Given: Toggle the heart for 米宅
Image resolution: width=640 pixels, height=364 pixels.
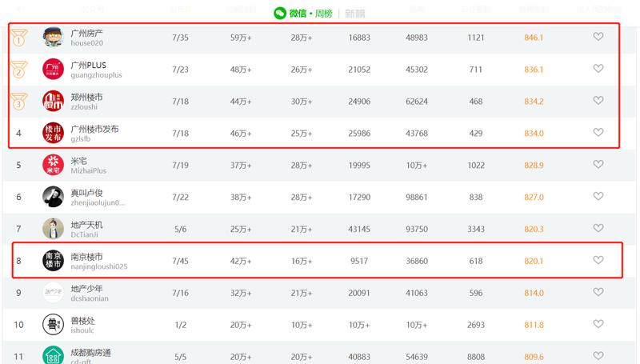Looking at the screenshot, I should pyautogui.click(x=598, y=165).
